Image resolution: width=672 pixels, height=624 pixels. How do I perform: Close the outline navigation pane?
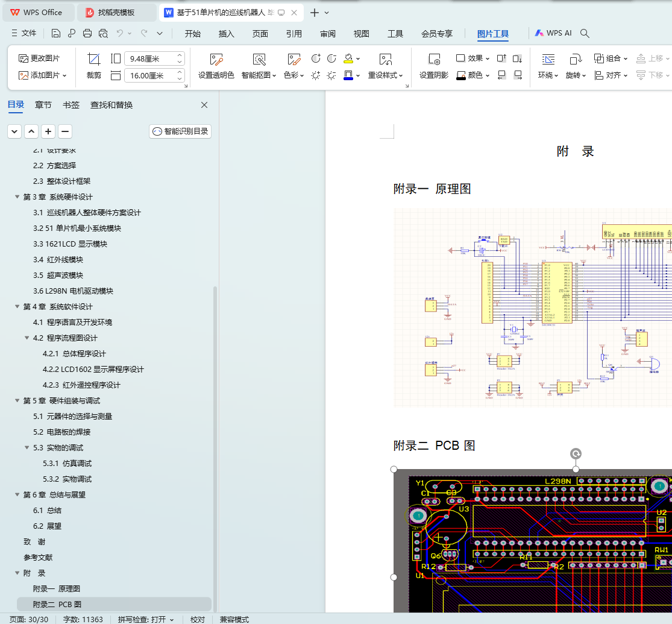coord(204,105)
